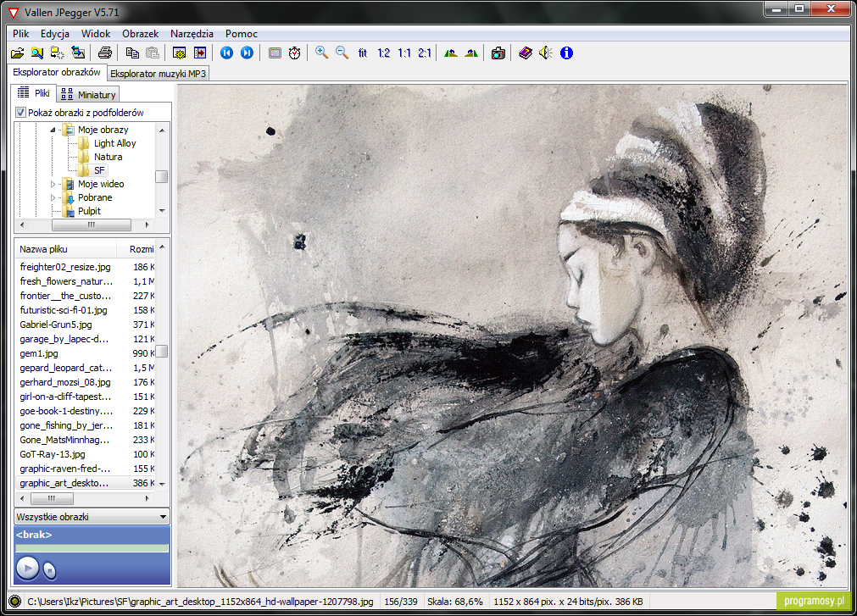857x616 pixels.
Task: Rotate the image to the left
Action: coord(451,53)
